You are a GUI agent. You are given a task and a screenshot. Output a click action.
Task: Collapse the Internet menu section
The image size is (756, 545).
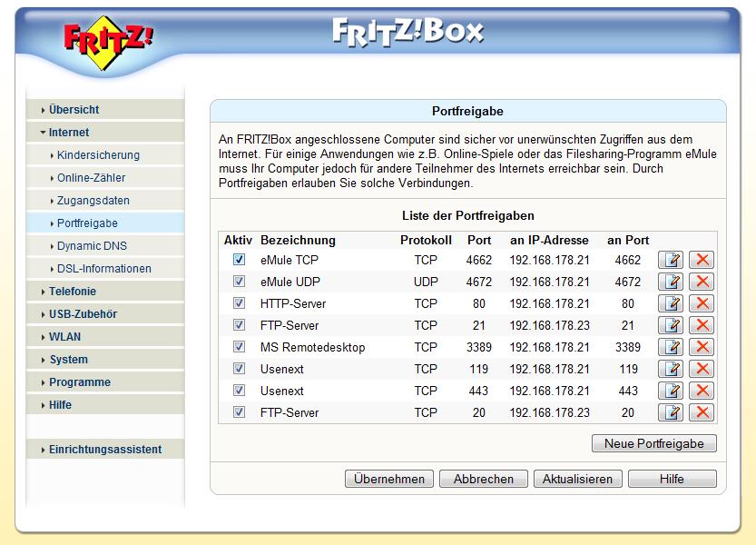pos(105,133)
